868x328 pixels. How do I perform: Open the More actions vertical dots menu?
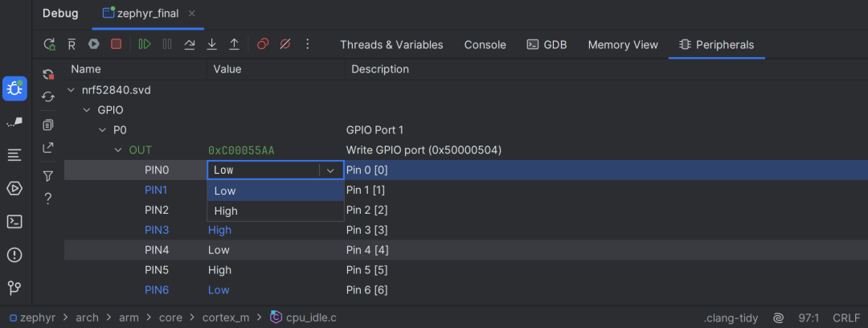click(x=308, y=44)
